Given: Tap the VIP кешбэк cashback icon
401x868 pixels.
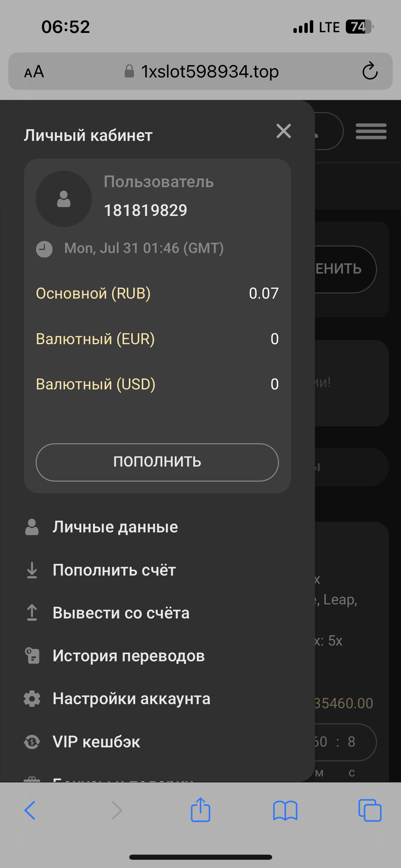Looking at the screenshot, I should tap(32, 742).
